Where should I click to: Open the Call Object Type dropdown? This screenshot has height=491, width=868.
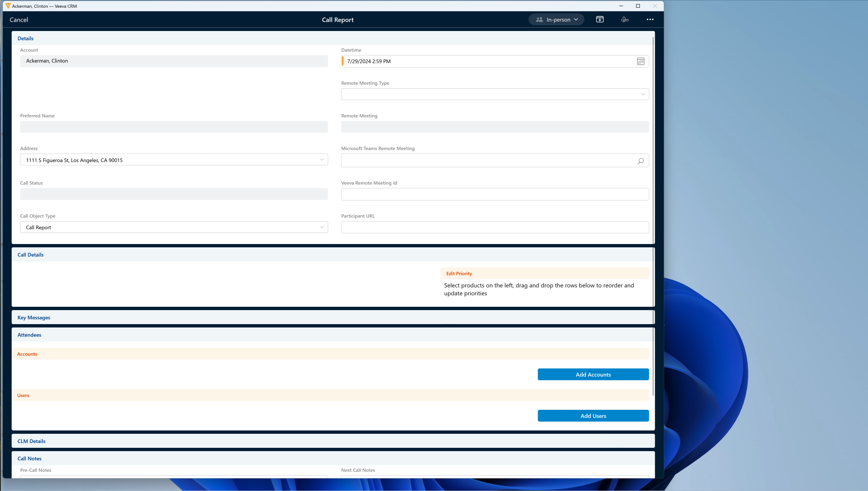[x=174, y=227]
